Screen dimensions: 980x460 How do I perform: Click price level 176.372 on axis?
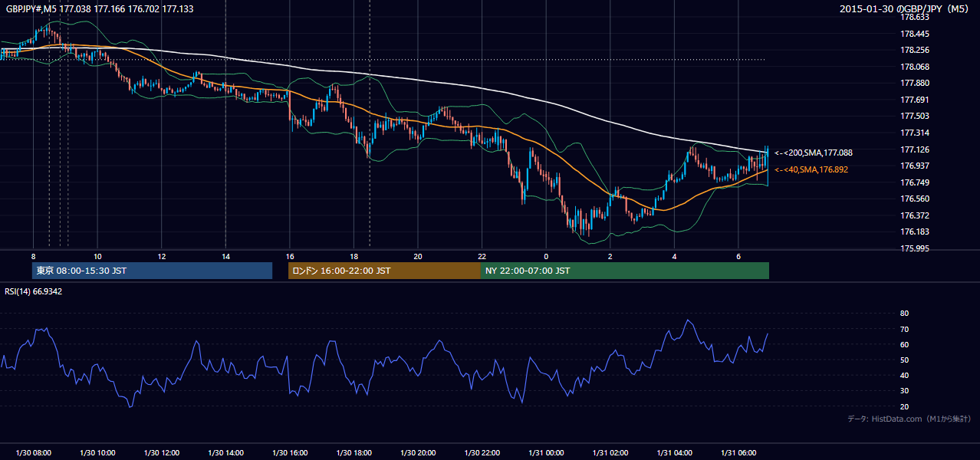pos(914,215)
